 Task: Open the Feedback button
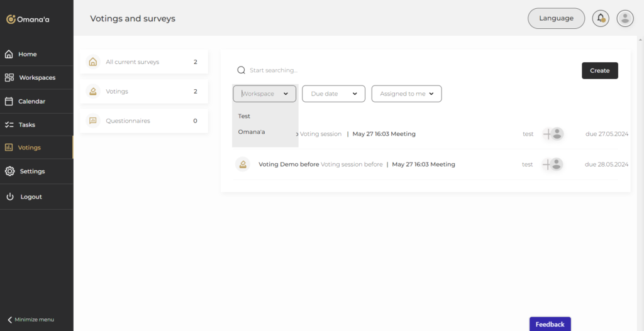point(550,324)
